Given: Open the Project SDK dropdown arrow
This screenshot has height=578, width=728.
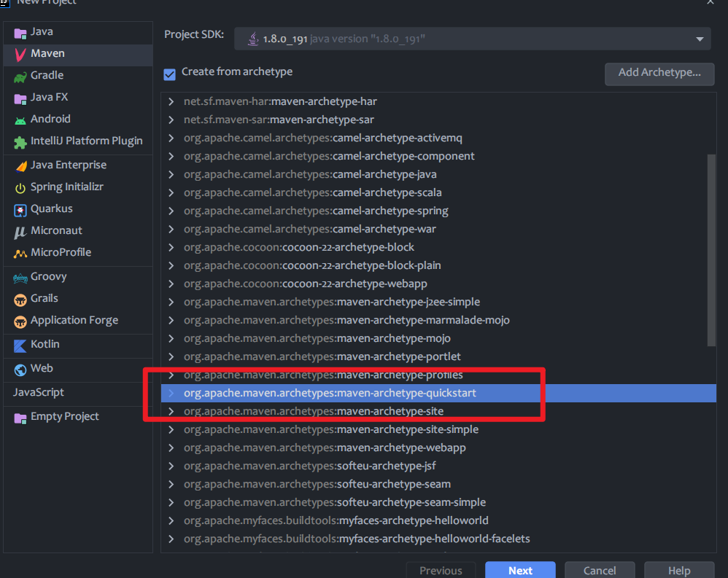Looking at the screenshot, I should tap(700, 39).
